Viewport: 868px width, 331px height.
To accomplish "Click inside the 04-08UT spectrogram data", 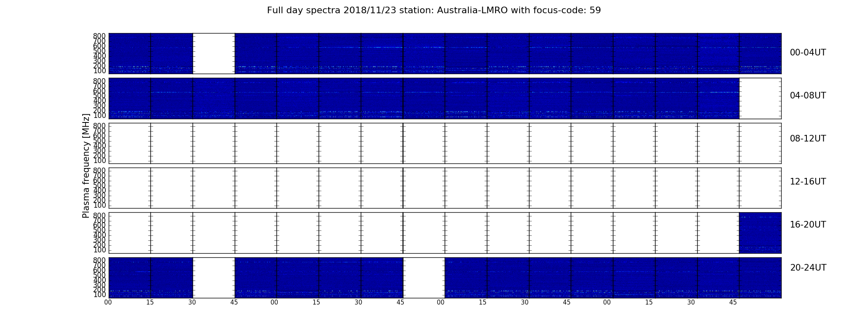I will coord(424,98).
